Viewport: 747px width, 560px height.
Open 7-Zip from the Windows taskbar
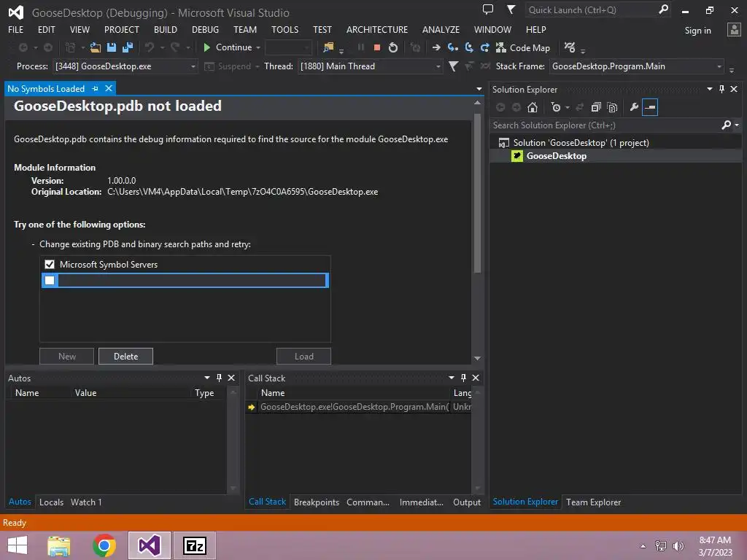(x=194, y=545)
